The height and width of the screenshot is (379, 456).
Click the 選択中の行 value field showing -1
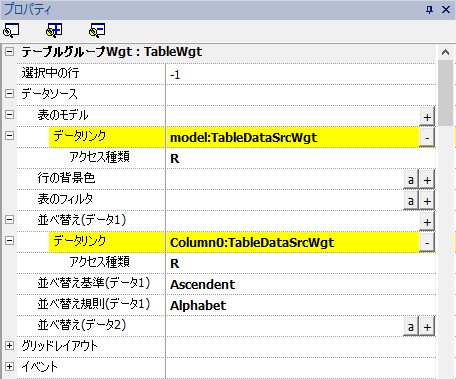pos(301,74)
